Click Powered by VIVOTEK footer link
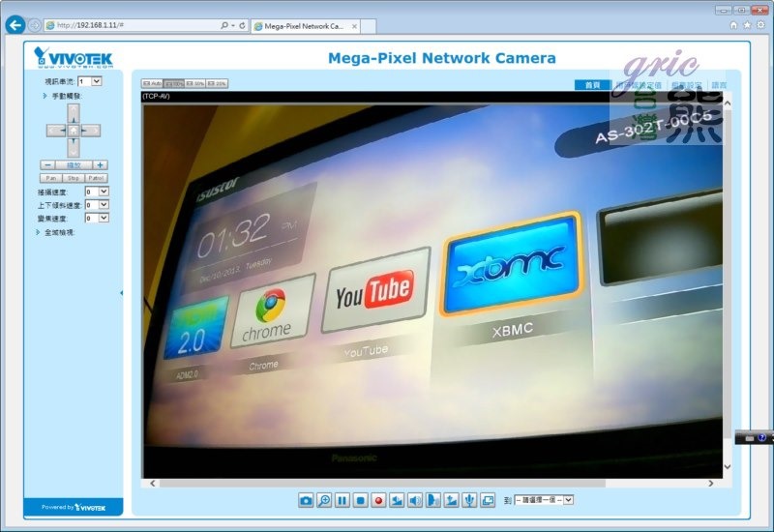This screenshot has width=774, height=532. click(x=74, y=507)
